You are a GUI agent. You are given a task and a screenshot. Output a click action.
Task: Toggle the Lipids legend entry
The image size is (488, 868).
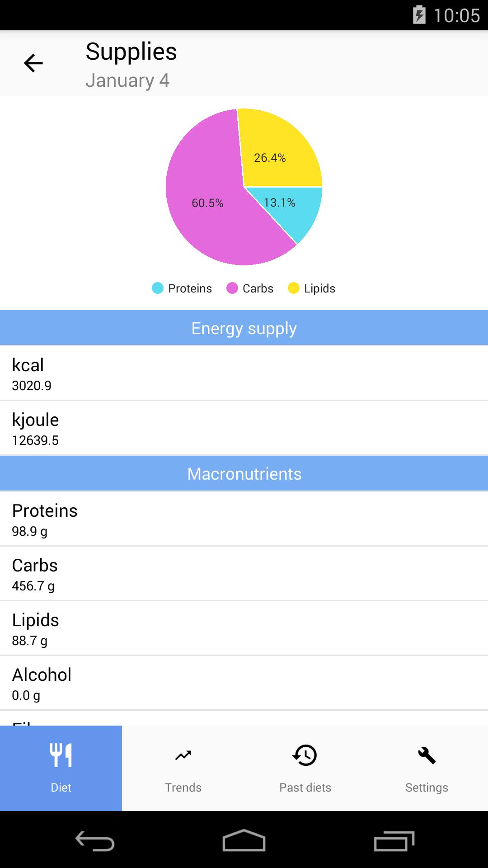[312, 288]
